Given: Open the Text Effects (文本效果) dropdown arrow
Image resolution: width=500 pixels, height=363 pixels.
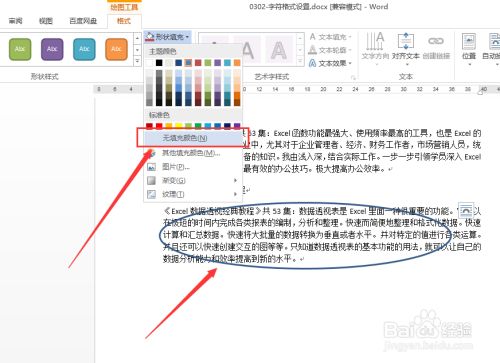Looking at the screenshot, I should coord(350,63).
